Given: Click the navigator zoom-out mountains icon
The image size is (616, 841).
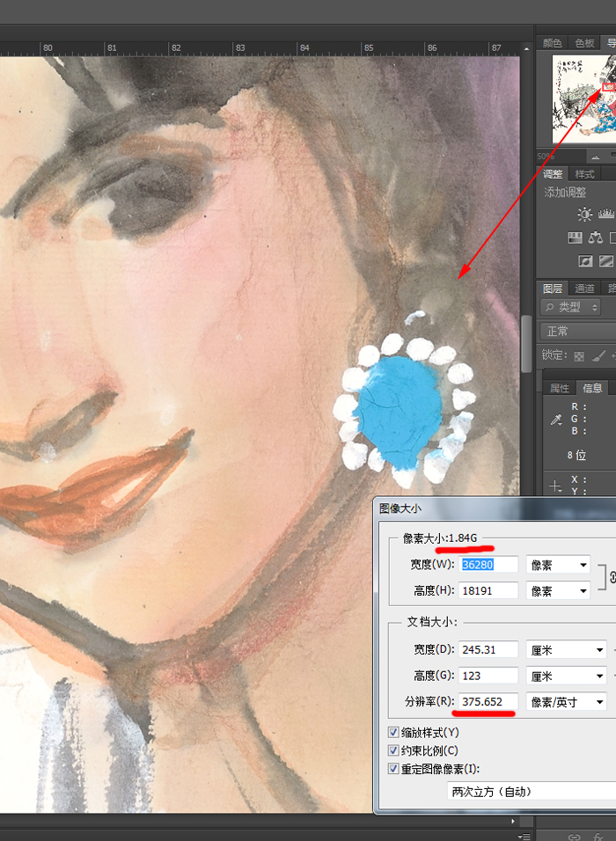Looking at the screenshot, I should click(595, 157).
